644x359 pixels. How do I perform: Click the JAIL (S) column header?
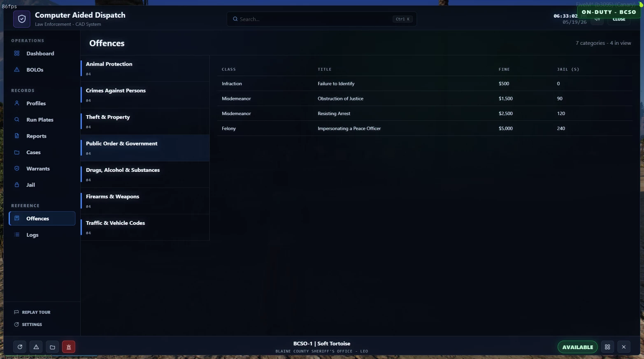(x=568, y=69)
